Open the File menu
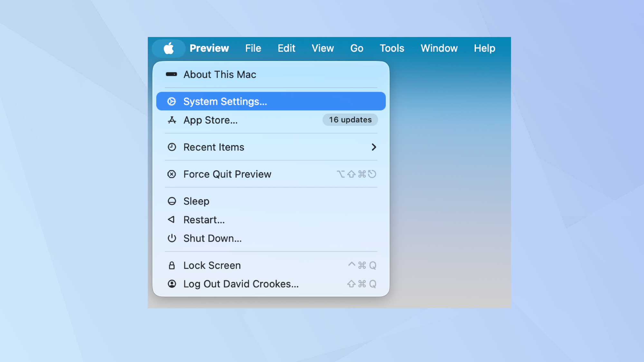The width and height of the screenshot is (644, 362). 253,48
